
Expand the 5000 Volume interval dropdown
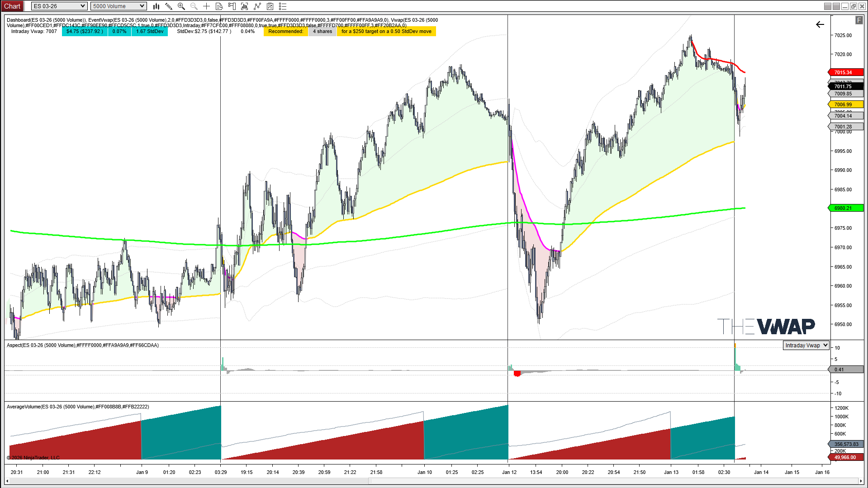point(119,6)
